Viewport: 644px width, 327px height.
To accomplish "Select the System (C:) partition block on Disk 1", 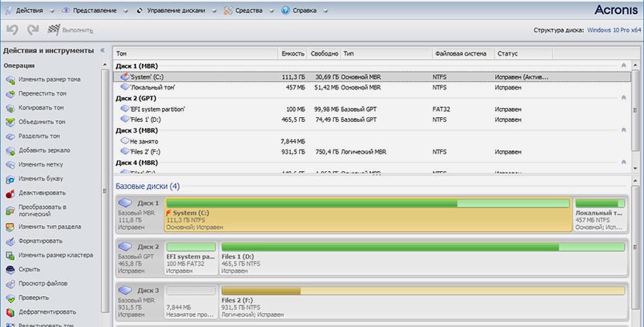I will (x=367, y=216).
